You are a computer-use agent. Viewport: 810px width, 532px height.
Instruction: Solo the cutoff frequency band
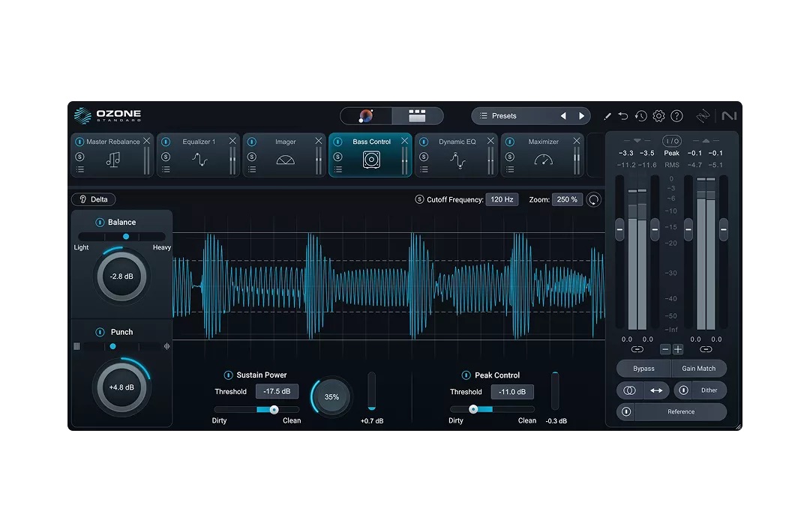(419, 200)
